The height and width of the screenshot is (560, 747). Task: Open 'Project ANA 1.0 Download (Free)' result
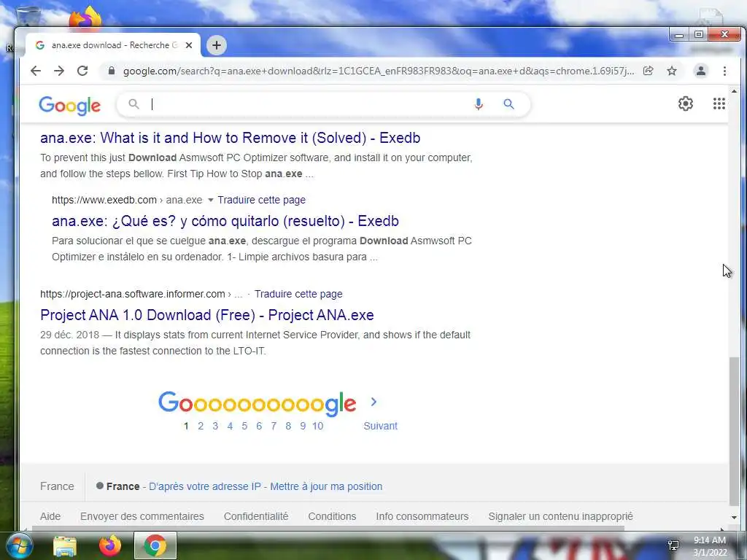206,315
